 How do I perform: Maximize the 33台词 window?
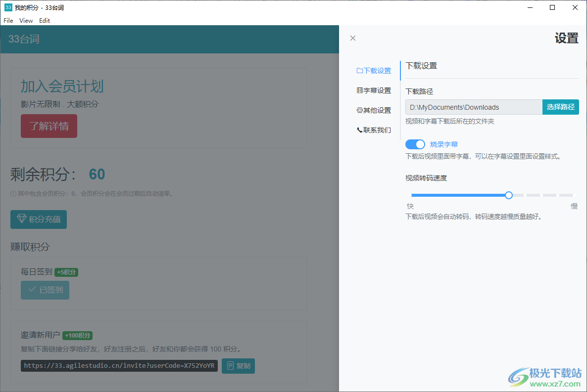552,7
